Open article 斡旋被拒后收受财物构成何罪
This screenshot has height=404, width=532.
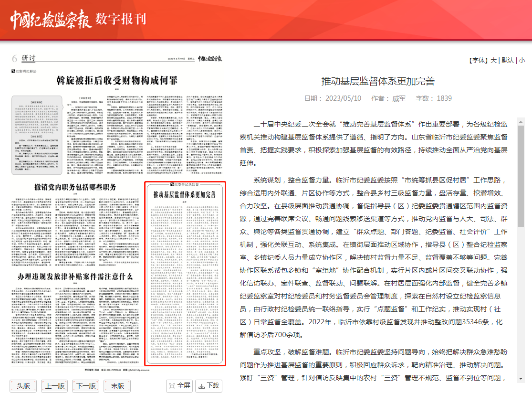click(x=117, y=80)
